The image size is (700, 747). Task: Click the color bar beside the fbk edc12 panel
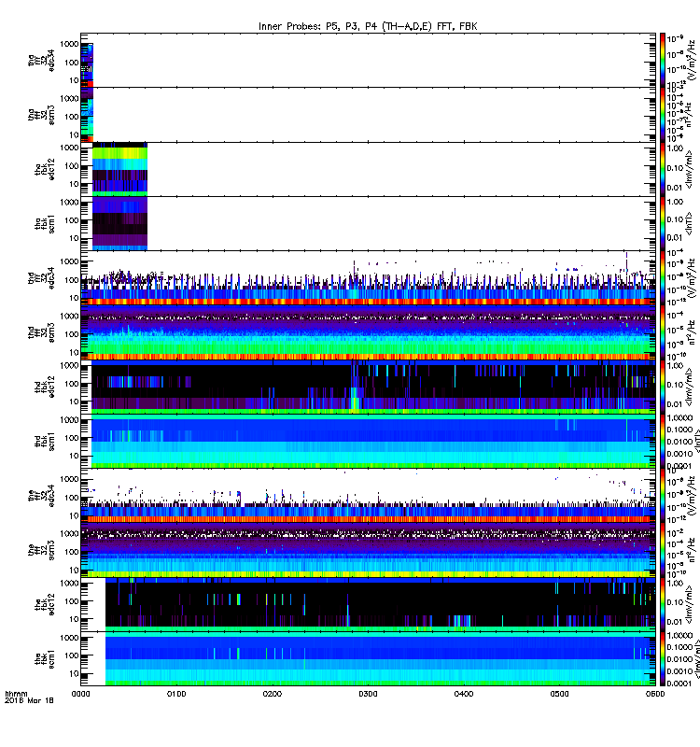click(x=663, y=604)
